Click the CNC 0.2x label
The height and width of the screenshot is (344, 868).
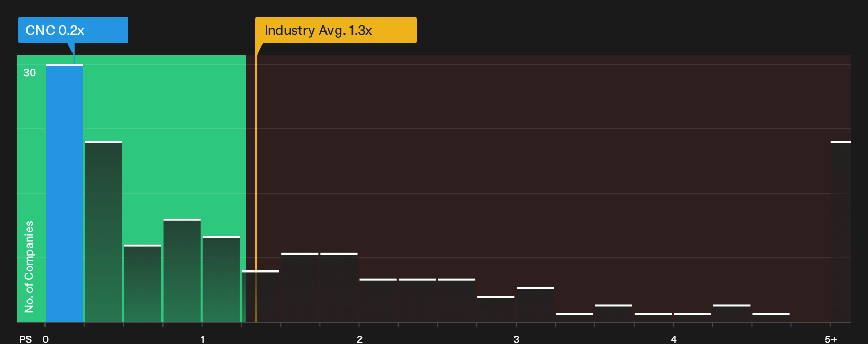(x=73, y=30)
